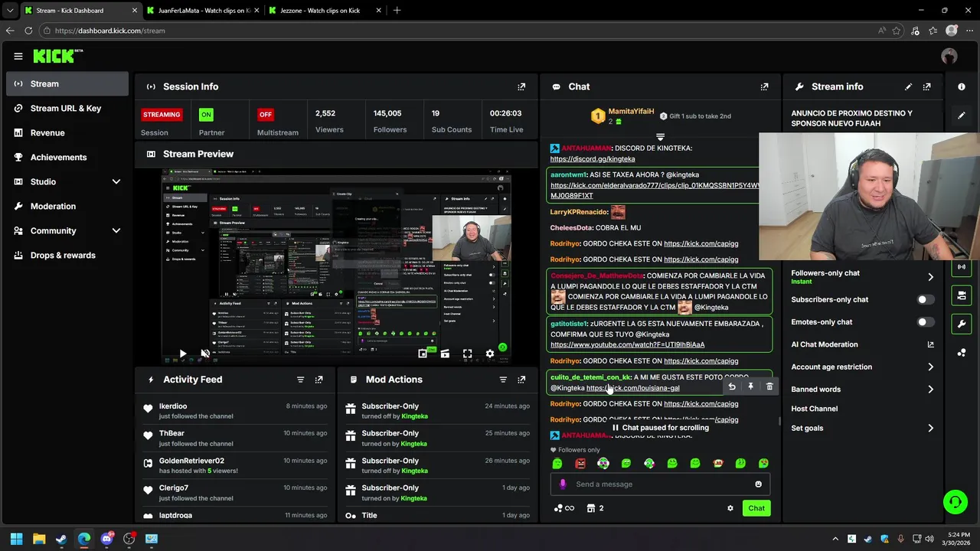Image resolution: width=980 pixels, height=551 pixels.
Task: Open the youtube.com link from gatitotiste1
Action: [x=628, y=345]
